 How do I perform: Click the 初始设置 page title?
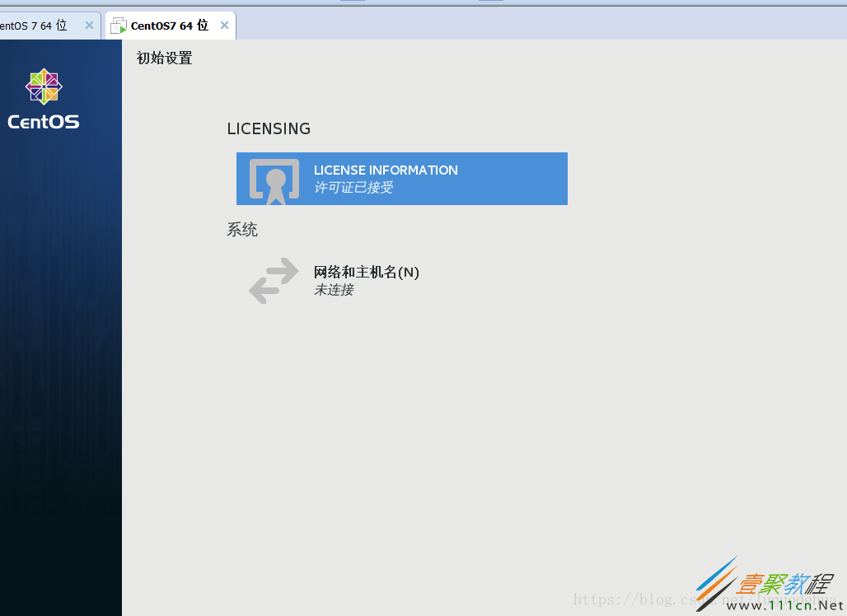pyautogui.click(x=165, y=58)
